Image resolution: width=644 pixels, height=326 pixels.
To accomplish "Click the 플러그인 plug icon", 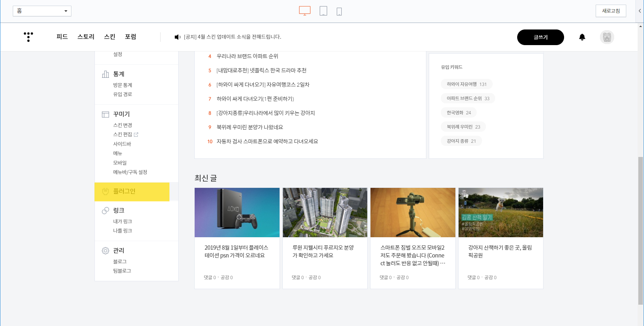I will pyautogui.click(x=105, y=191).
